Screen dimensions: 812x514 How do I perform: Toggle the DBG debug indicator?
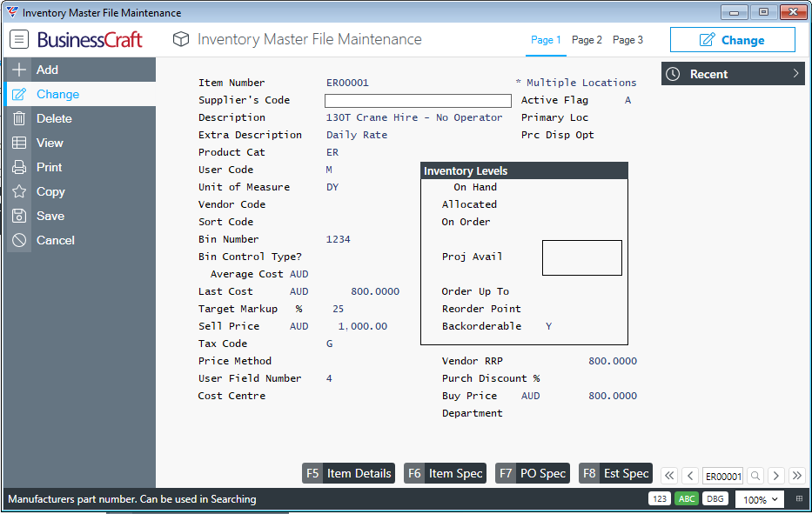tap(715, 499)
